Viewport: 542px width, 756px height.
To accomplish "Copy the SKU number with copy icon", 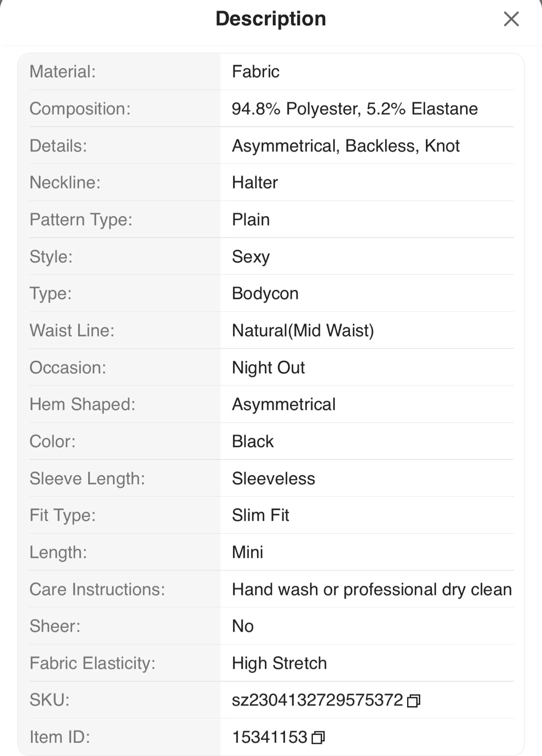I will (x=413, y=701).
